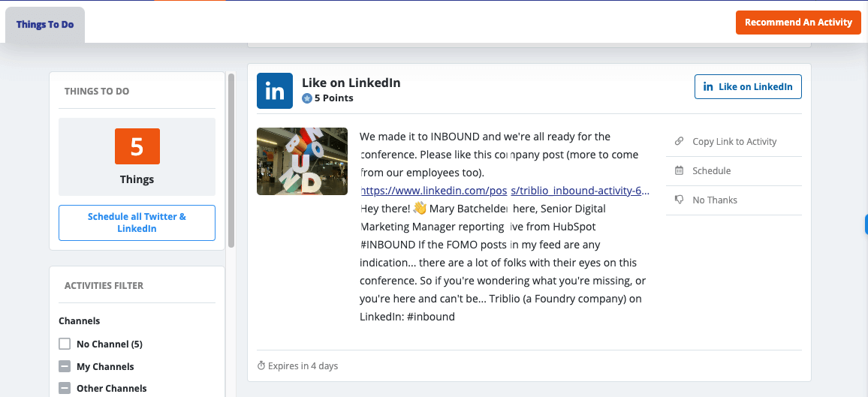
Task: Click the calendar icon beside Schedule
Action: 680,171
